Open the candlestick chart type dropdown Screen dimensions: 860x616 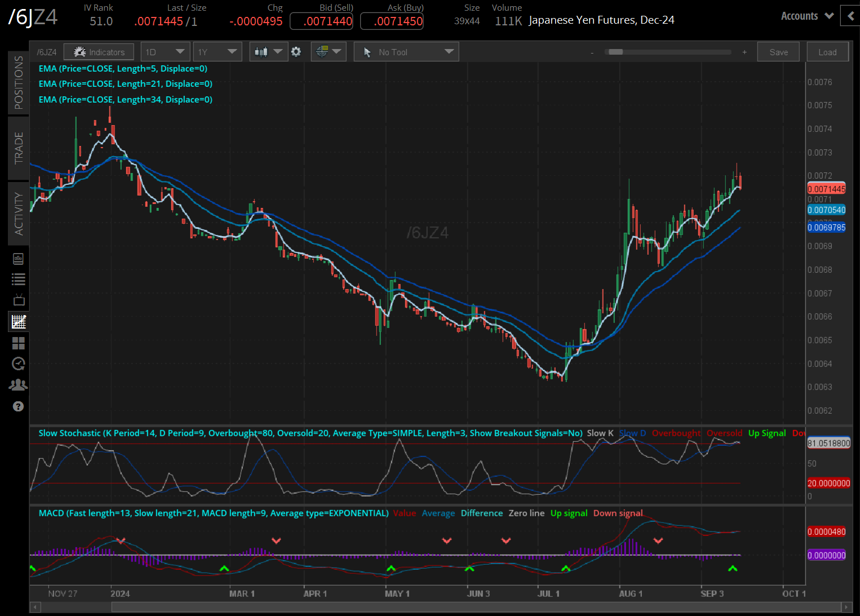tap(268, 52)
